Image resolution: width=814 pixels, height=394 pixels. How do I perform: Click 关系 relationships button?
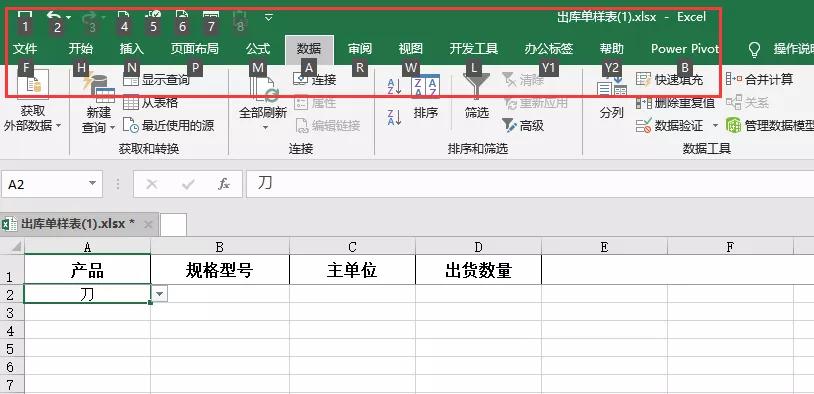(x=748, y=103)
